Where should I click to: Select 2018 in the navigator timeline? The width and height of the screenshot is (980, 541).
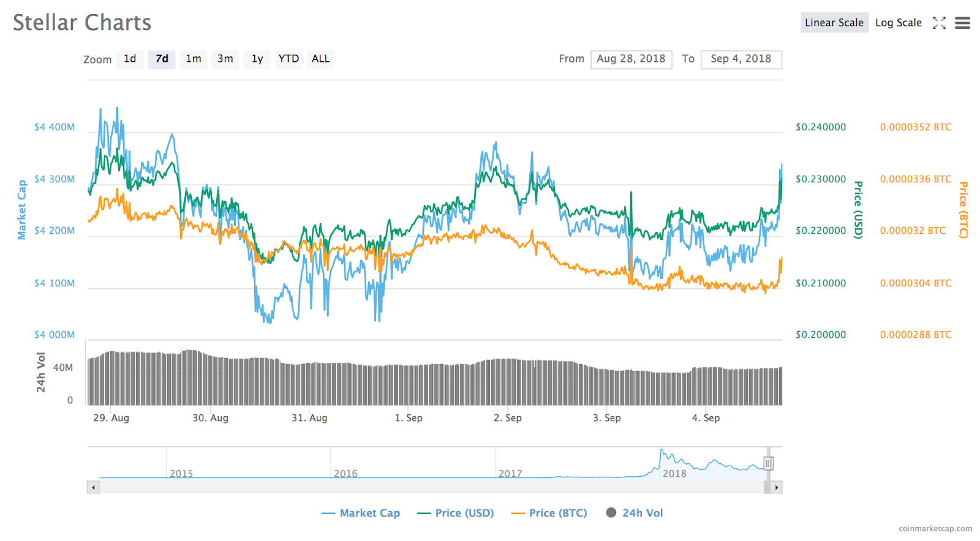[674, 474]
